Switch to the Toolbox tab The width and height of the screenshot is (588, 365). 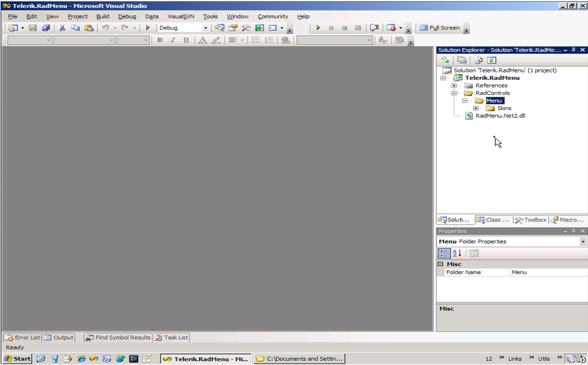click(530, 220)
